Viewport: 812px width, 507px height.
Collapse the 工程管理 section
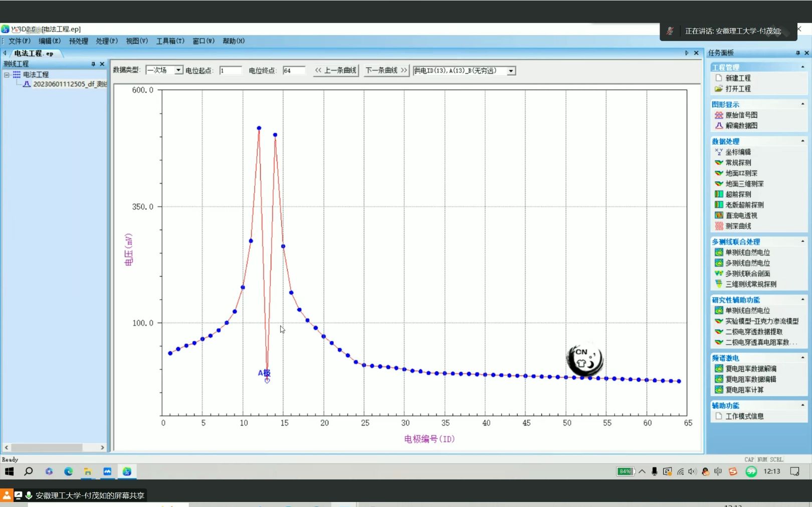[x=802, y=67]
